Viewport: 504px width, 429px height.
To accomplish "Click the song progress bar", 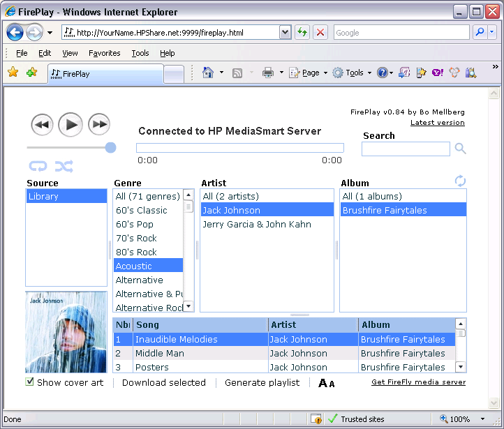I will (x=240, y=148).
